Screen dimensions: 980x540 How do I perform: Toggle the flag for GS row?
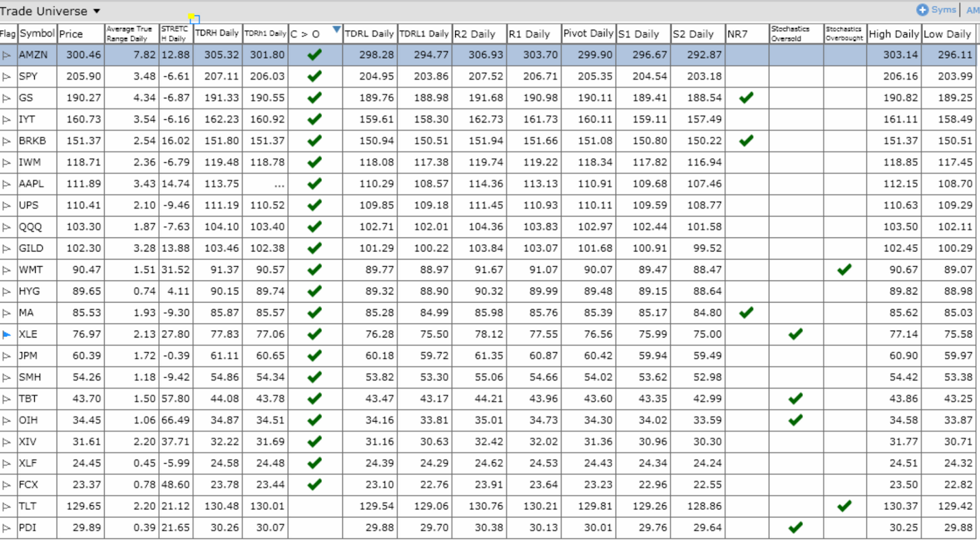pos(7,98)
